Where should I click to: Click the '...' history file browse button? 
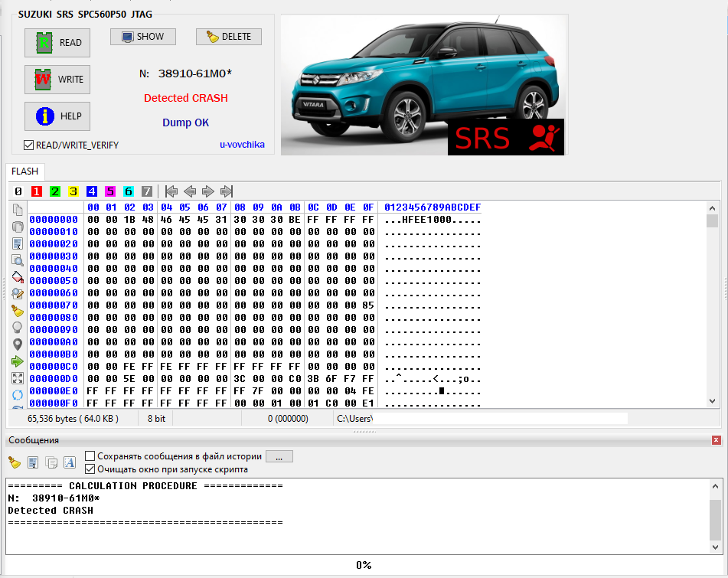point(279,456)
